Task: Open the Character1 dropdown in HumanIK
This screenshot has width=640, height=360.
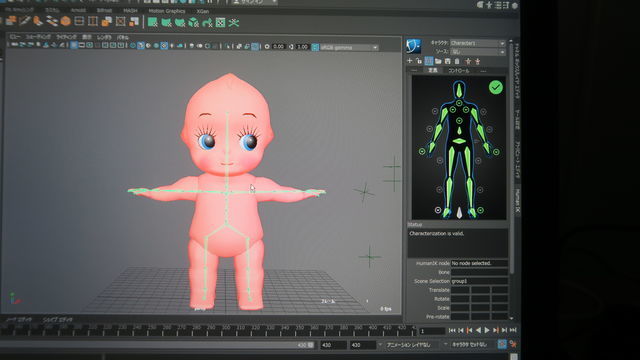Action: [478, 43]
